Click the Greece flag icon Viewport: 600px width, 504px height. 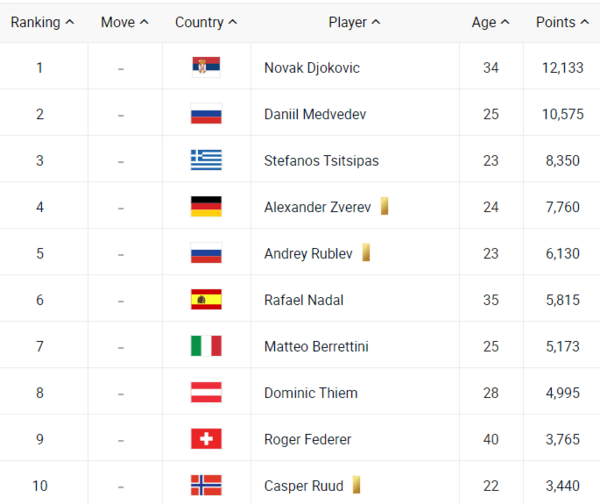click(206, 160)
